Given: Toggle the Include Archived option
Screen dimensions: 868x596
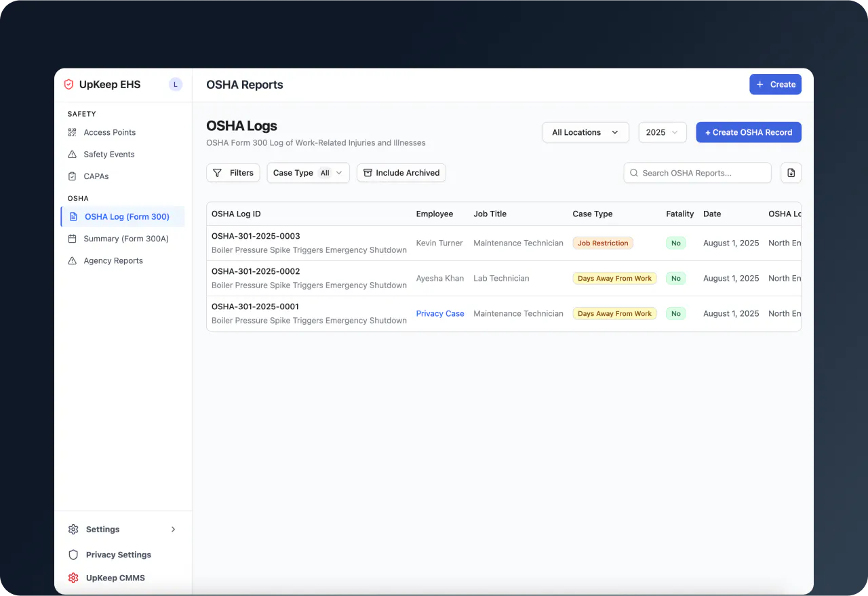Looking at the screenshot, I should click(401, 173).
